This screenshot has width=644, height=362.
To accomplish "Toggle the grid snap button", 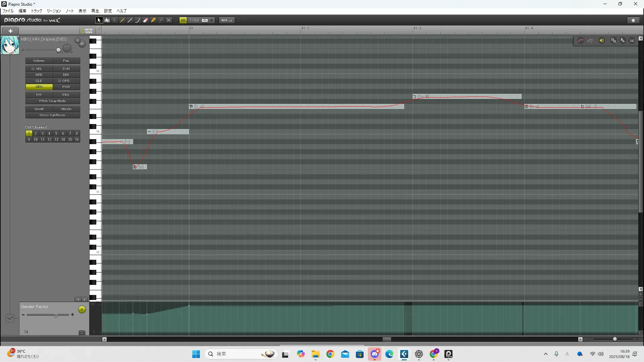I will tap(183, 20).
